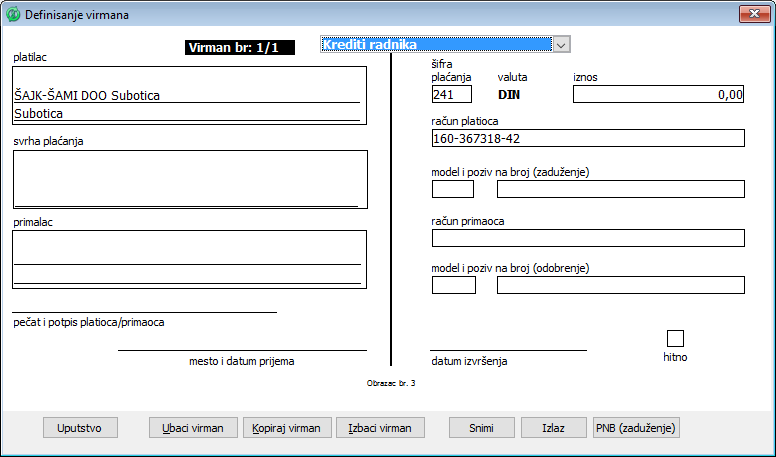Focus the šifra plaćanja field
Viewport: 776px width, 457px height.
click(452, 95)
